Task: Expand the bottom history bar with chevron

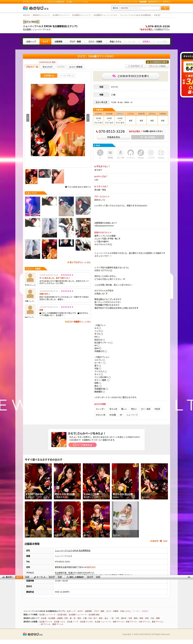Action: tap(189, 577)
